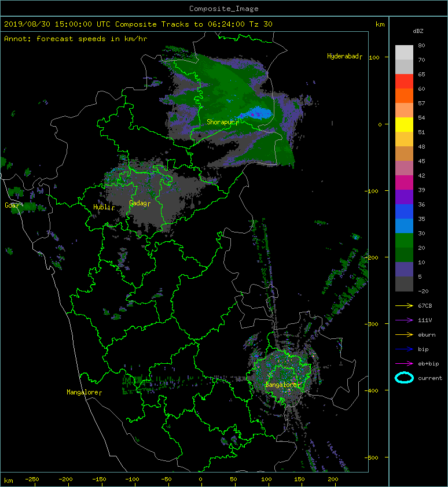Click the light blue high-reflectivity core near Shorapur

[258, 113]
